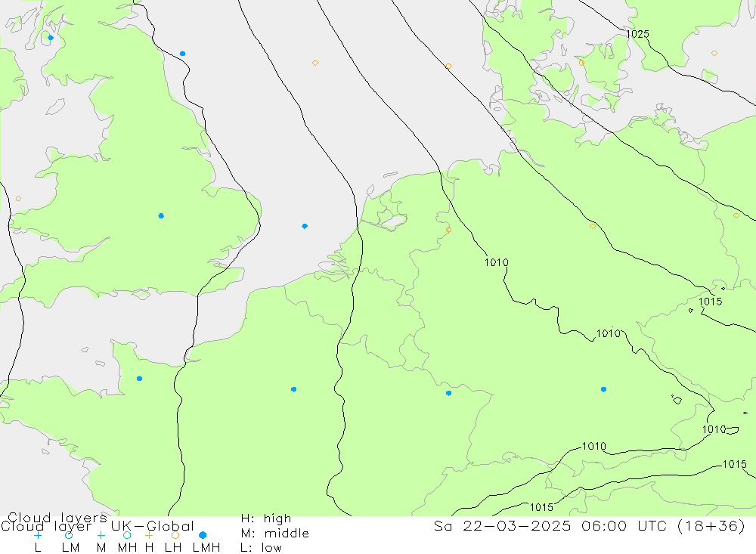Select the orange LH marker in central eastern Germany

coord(593,226)
